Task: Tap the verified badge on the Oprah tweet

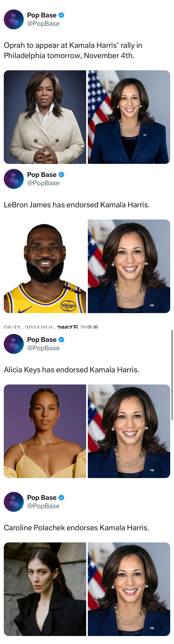Action: pos(61,15)
